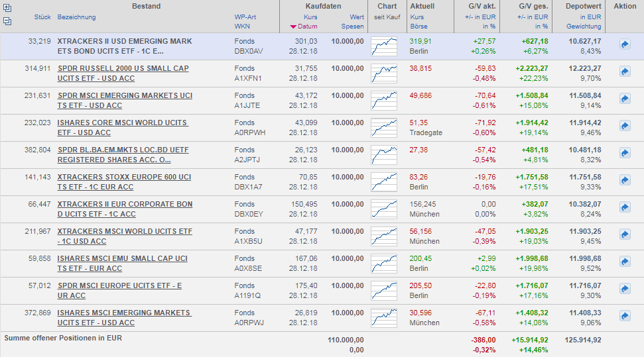The image size is (644, 357).
Task: Select WKN DBX0AV text
Action: pyautogui.click(x=249, y=51)
